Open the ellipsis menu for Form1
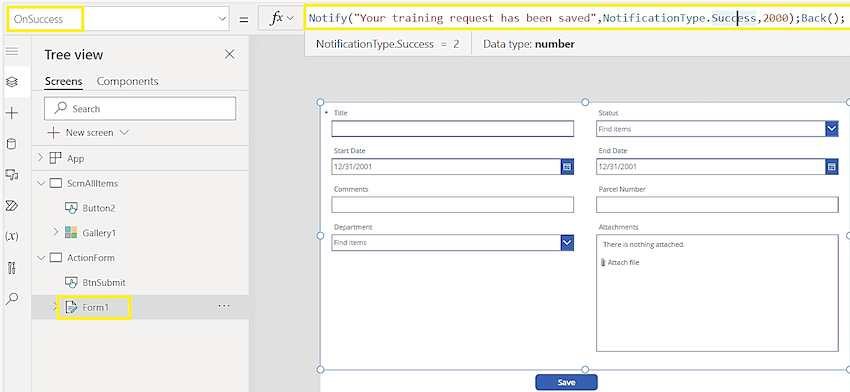The width and height of the screenshot is (850, 392). pos(224,306)
